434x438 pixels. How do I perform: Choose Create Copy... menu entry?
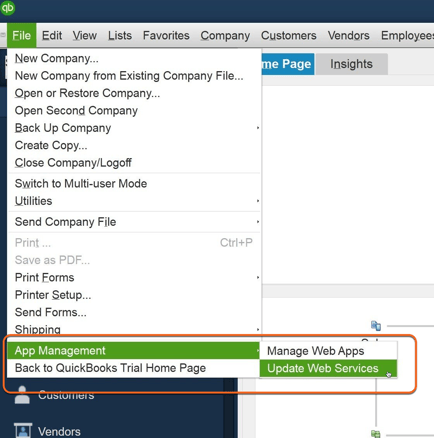pyautogui.click(x=134, y=145)
